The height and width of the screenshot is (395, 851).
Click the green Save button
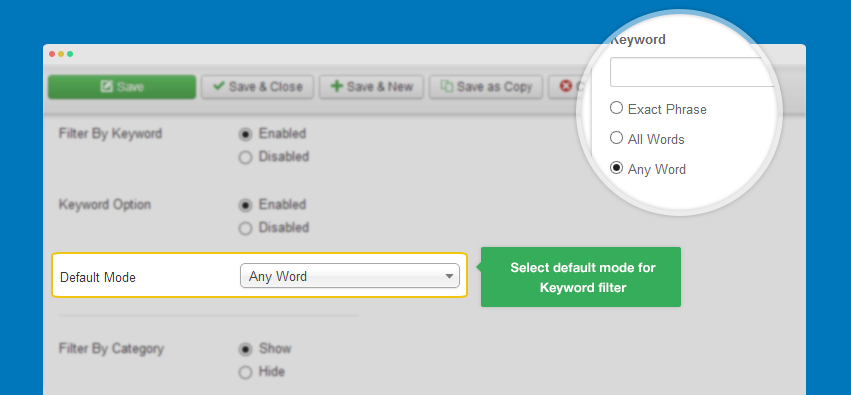(x=122, y=87)
